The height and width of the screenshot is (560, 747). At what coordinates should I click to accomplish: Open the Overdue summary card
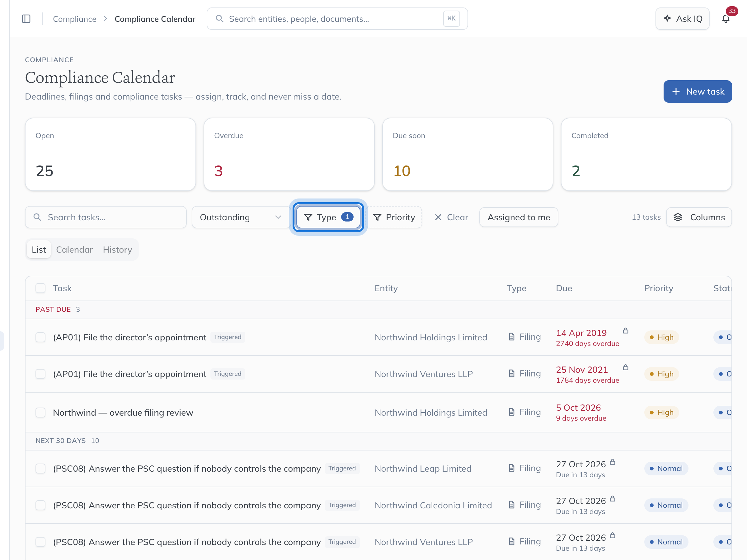point(289,154)
